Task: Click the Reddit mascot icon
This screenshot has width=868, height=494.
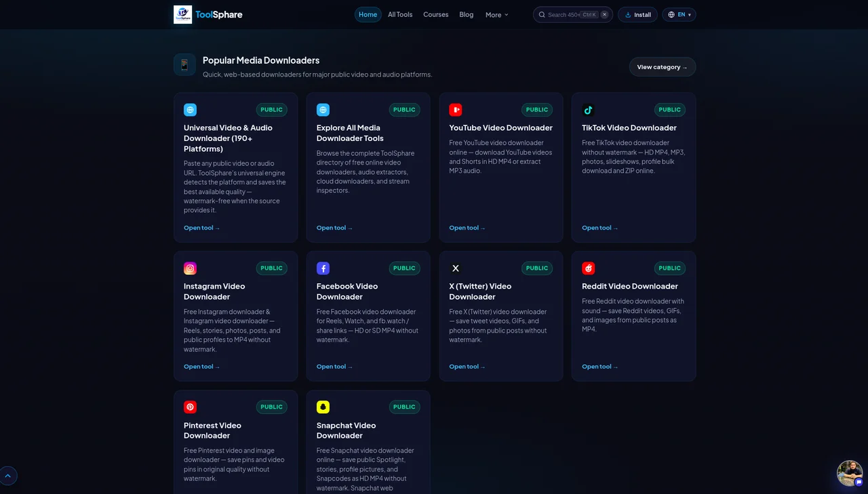Action: (x=589, y=268)
